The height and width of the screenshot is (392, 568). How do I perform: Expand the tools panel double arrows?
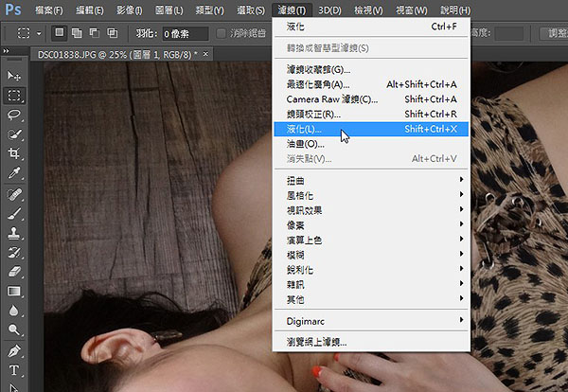[x=7, y=51]
